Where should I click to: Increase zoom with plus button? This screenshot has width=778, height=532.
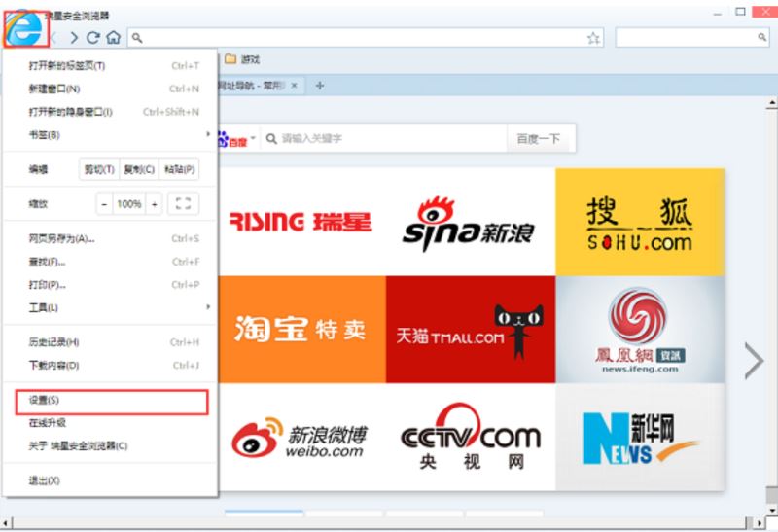coord(155,204)
